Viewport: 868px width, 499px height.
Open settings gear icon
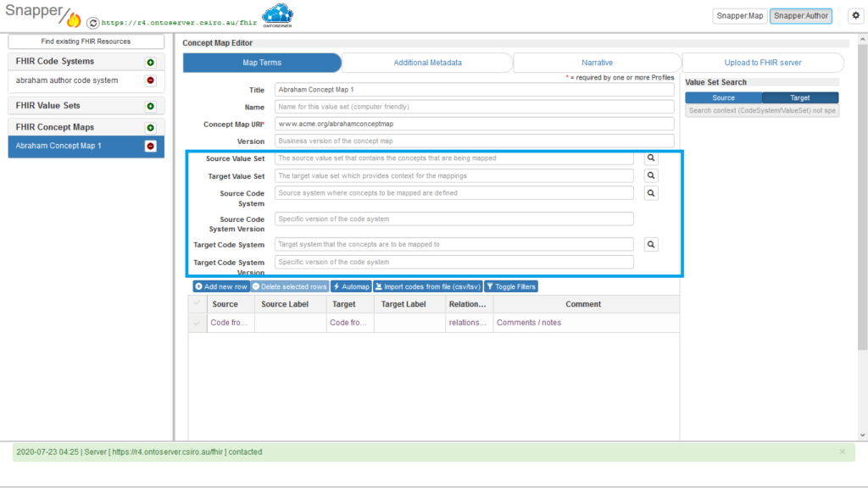[x=856, y=15]
